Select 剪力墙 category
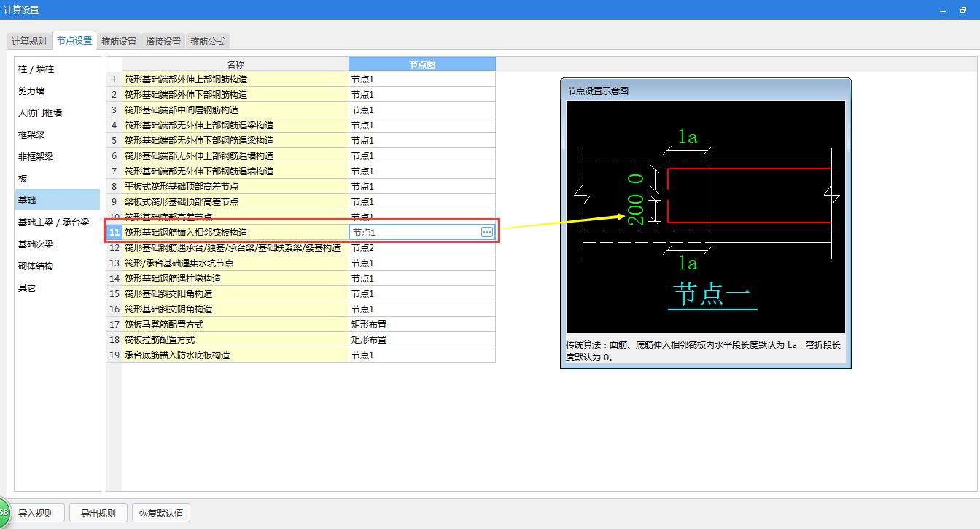This screenshot has width=980, height=529. click(x=58, y=91)
